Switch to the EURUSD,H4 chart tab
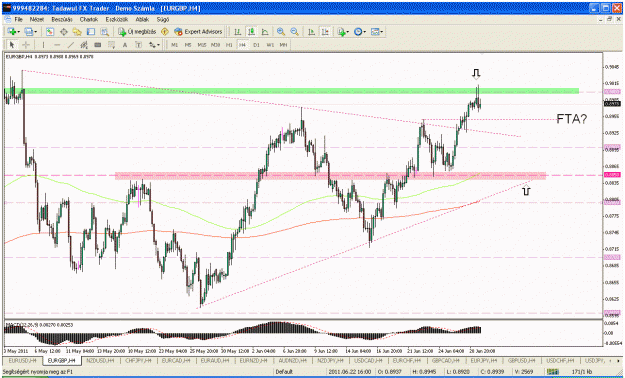625x378 pixels. point(22,360)
